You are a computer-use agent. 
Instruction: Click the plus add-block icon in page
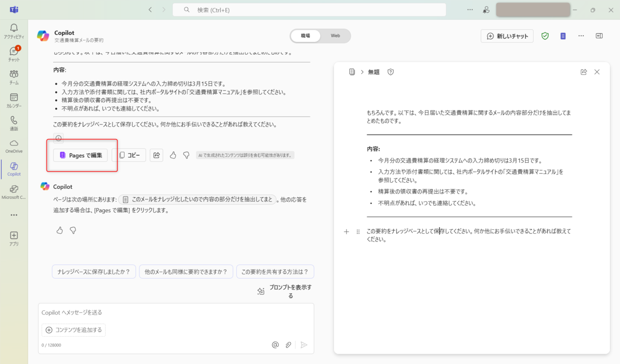point(347,232)
